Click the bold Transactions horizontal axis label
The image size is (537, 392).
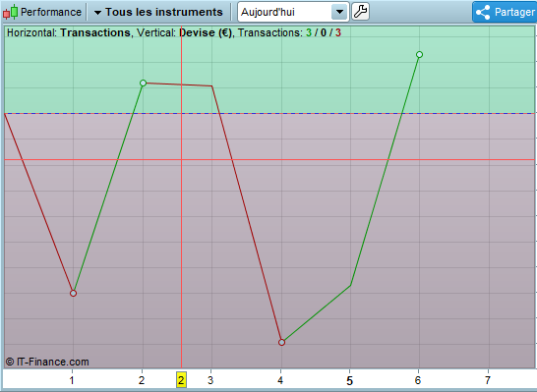(95, 32)
